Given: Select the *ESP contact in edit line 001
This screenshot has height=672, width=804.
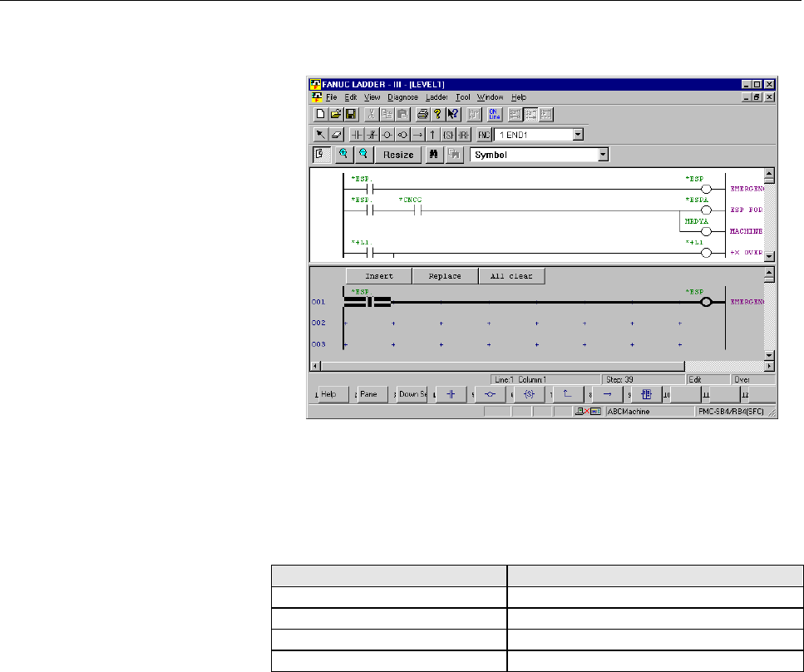Looking at the screenshot, I should (x=368, y=302).
